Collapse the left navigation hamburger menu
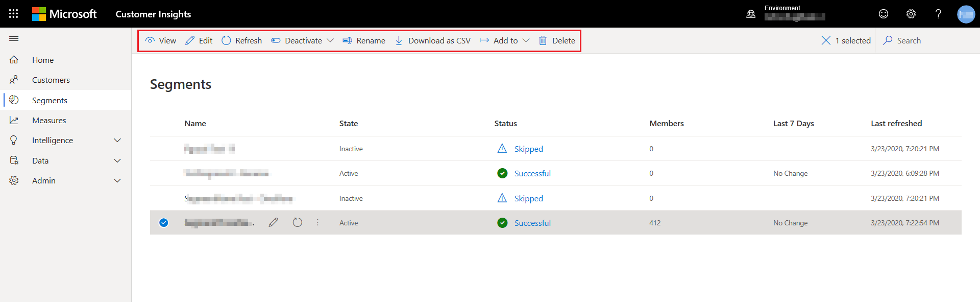Viewport: 980px width, 302px height. click(x=14, y=39)
